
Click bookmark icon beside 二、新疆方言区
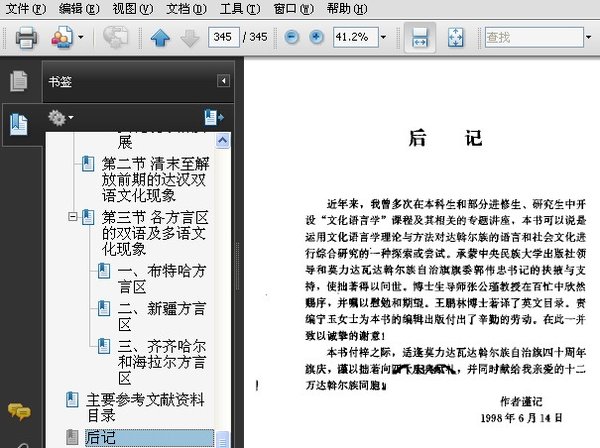[x=104, y=308]
